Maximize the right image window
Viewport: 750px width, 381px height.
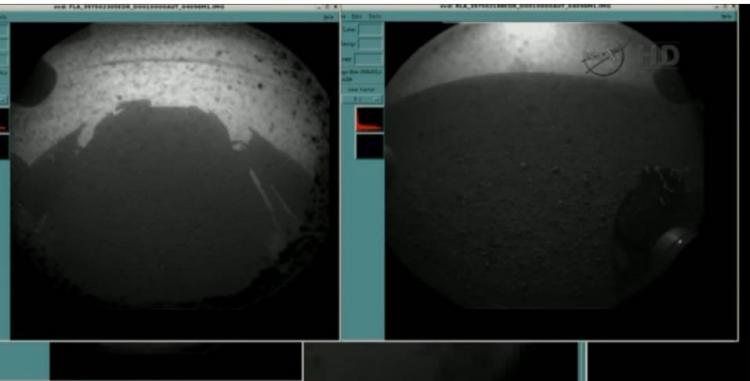pyautogui.click(x=726, y=7)
